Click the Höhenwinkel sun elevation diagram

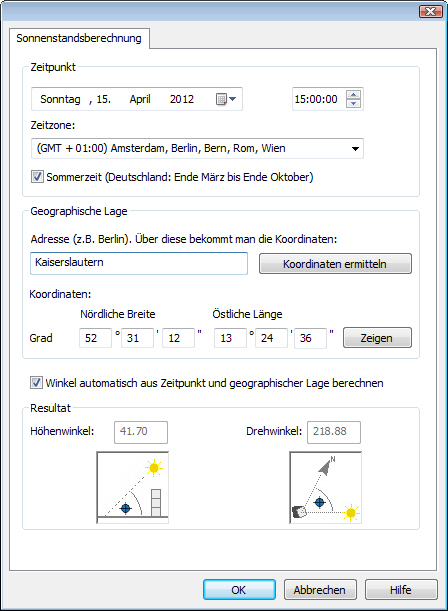[x=132, y=487]
